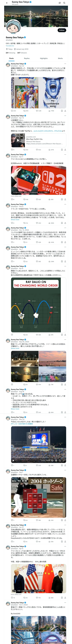Click the Follow button on the profile
The width and height of the screenshot is (72, 644).
[62, 30]
